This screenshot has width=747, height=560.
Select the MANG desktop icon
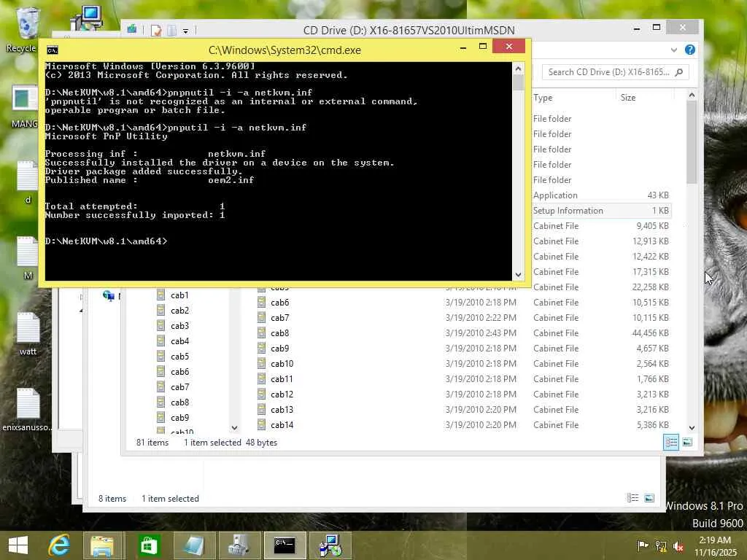(x=24, y=106)
